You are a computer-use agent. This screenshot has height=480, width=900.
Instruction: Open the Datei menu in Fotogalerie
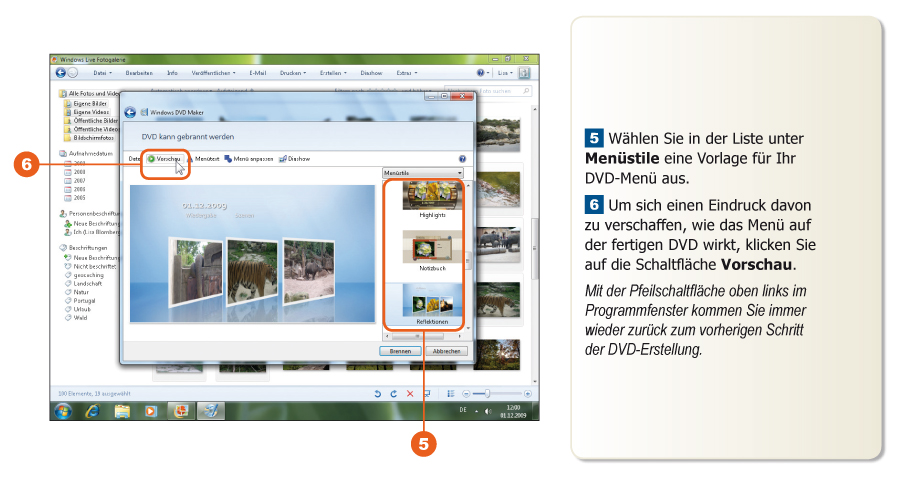click(101, 73)
